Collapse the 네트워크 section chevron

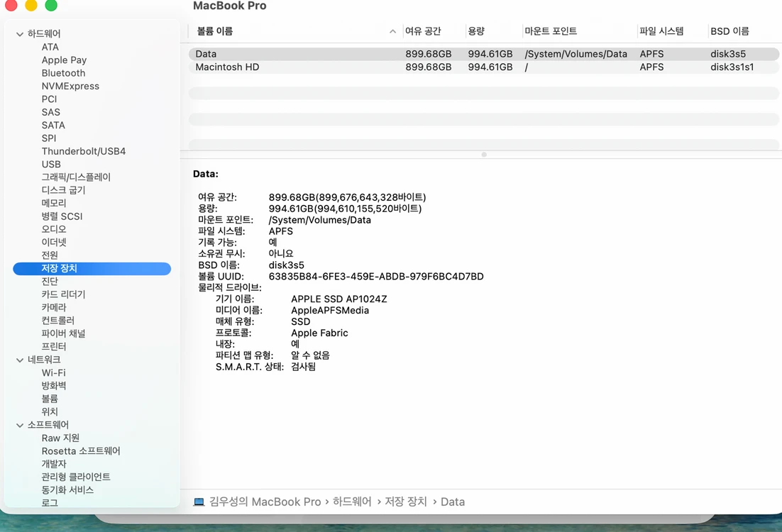pyautogui.click(x=20, y=360)
